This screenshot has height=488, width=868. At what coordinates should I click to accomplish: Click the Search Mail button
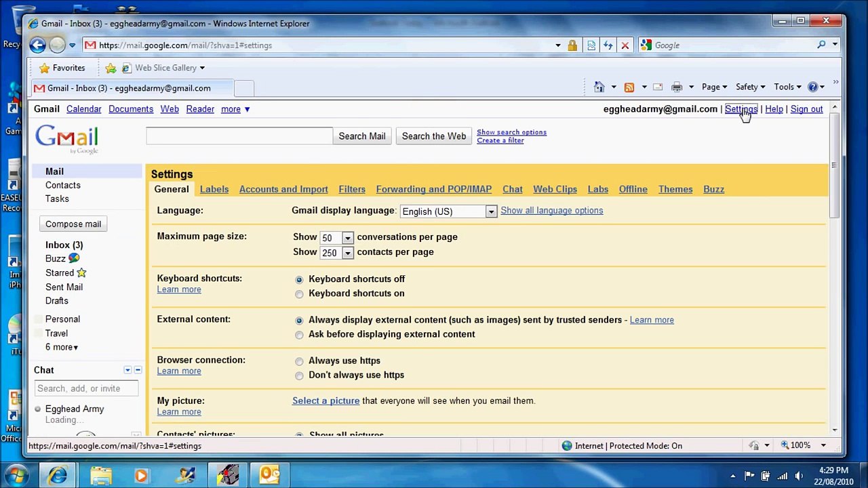[362, 136]
